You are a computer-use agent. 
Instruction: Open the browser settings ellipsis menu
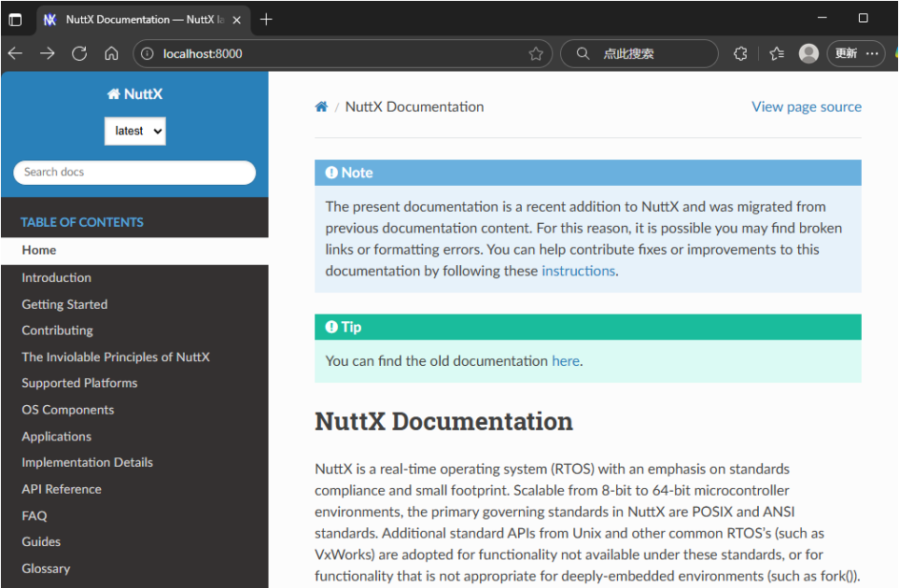[x=872, y=54]
